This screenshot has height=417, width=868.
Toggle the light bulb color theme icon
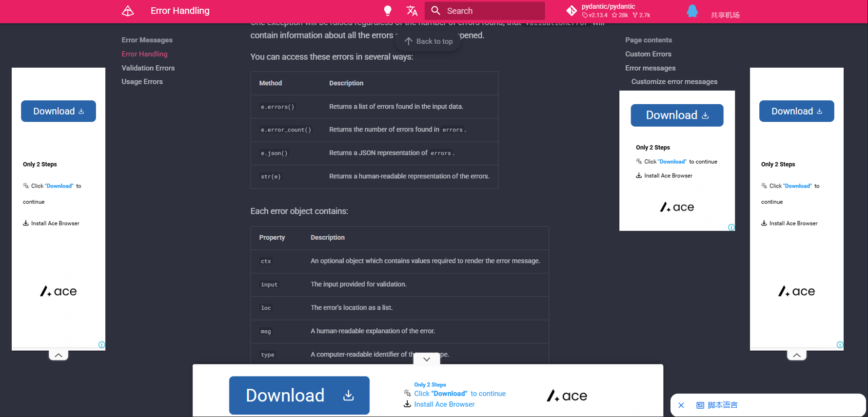tap(388, 11)
